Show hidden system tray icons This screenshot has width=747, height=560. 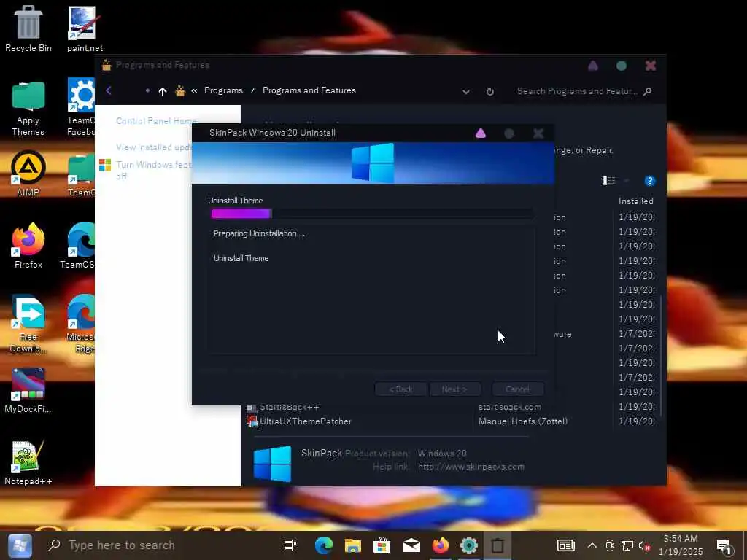point(592,545)
